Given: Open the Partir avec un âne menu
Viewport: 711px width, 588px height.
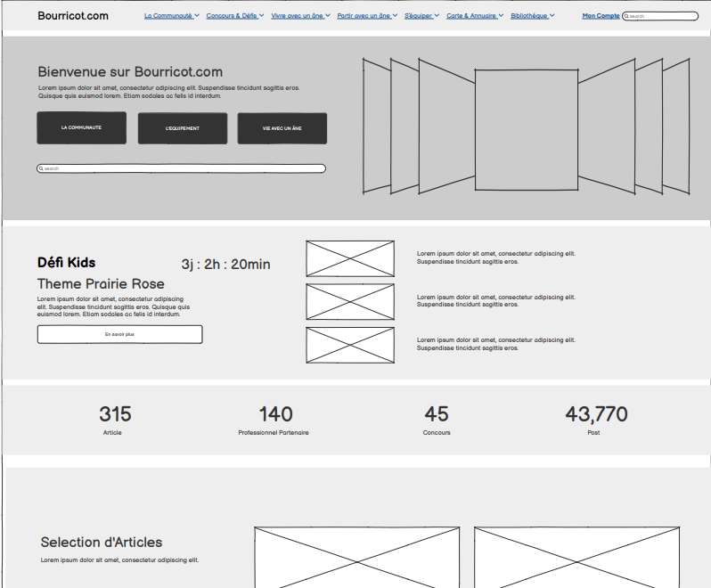Looking at the screenshot, I should [367, 16].
